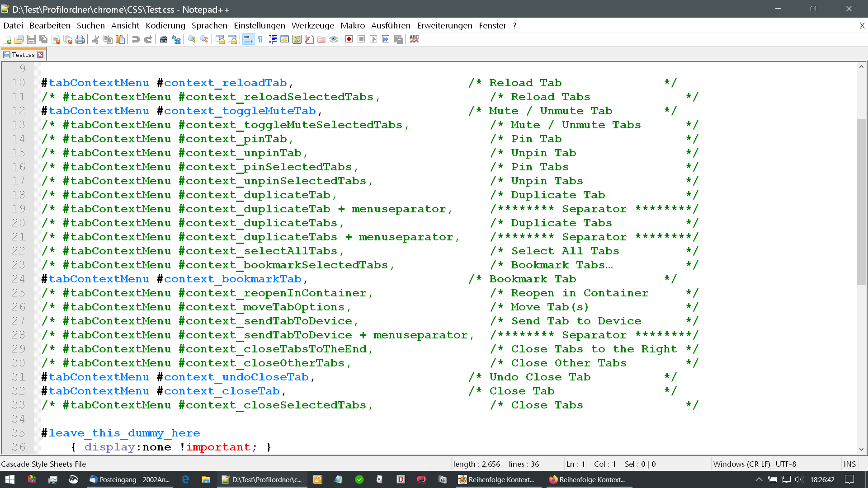Screen dimensions: 868x488
Task: Click the vertical scrollbar thumb
Action: click(x=861, y=201)
